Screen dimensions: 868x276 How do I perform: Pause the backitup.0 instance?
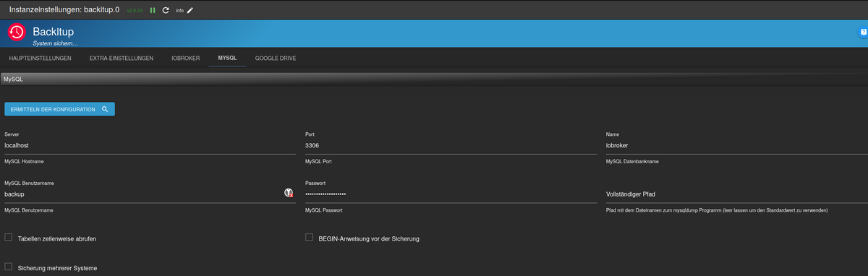click(153, 11)
